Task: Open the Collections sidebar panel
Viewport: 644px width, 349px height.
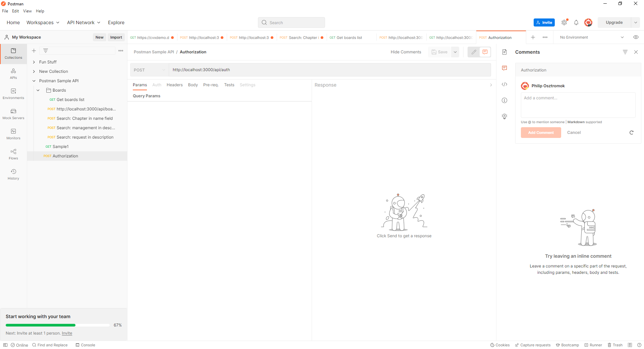Action: (13, 54)
